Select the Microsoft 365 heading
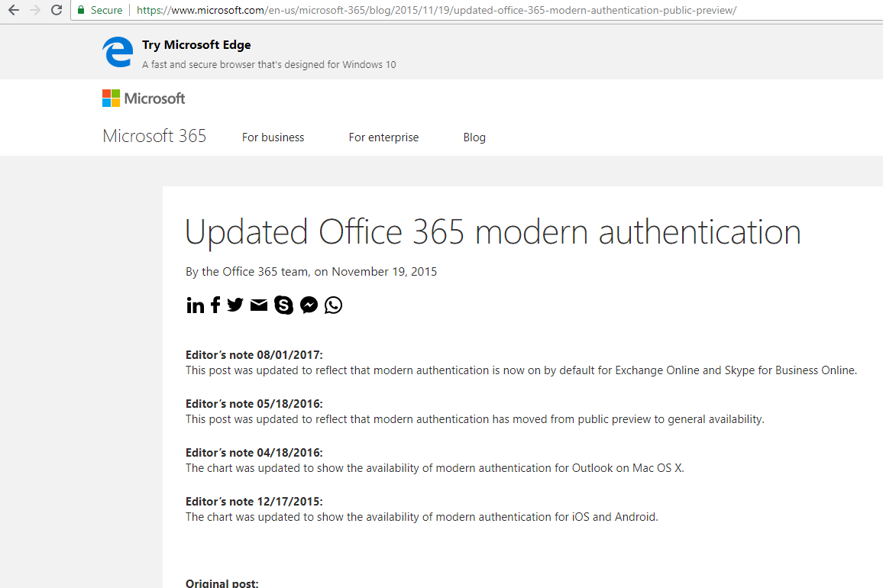This screenshot has width=883, height=588. [154, 135]
